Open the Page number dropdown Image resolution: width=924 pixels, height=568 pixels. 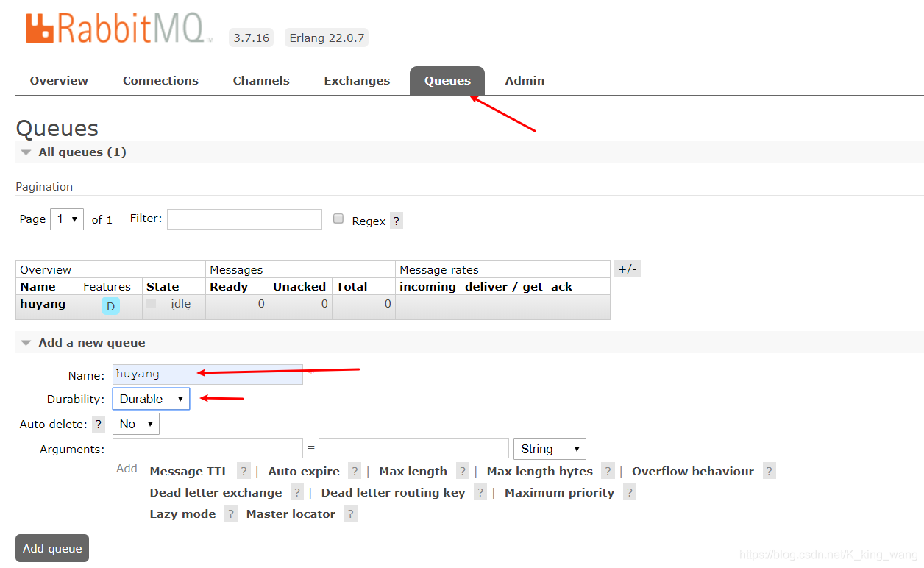coord(67,219)
